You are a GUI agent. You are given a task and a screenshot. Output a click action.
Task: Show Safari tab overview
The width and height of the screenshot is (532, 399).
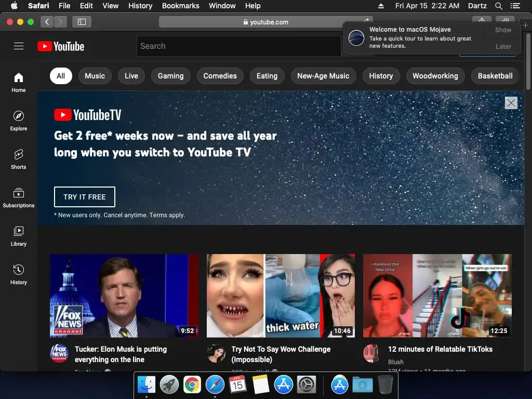(505, 20)
